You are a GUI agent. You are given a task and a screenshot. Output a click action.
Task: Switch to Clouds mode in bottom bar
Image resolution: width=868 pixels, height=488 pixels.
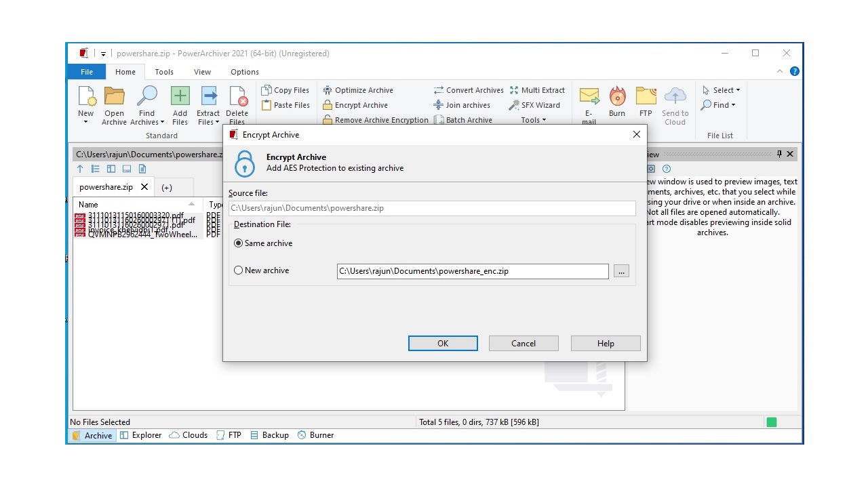pos(189,436)
